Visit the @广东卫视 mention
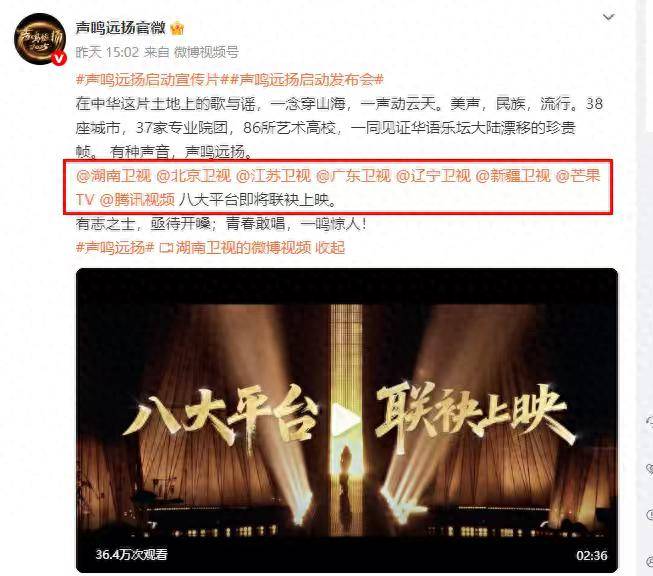Image resolution: width=653 pixels, height=576 pixels. [354, 176]
